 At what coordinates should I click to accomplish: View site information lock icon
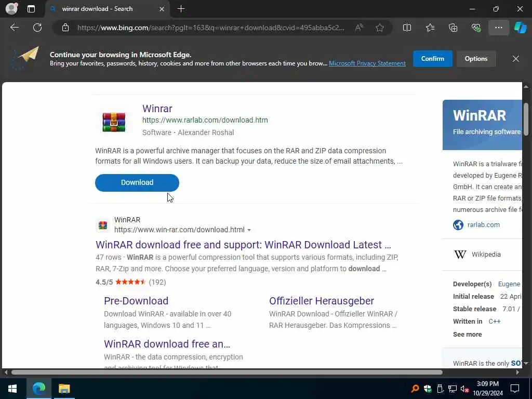(65, 28)
